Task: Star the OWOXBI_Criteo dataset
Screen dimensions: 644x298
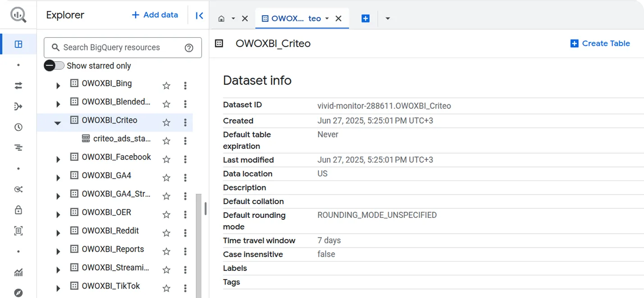Action: click(x=166, y=122)
